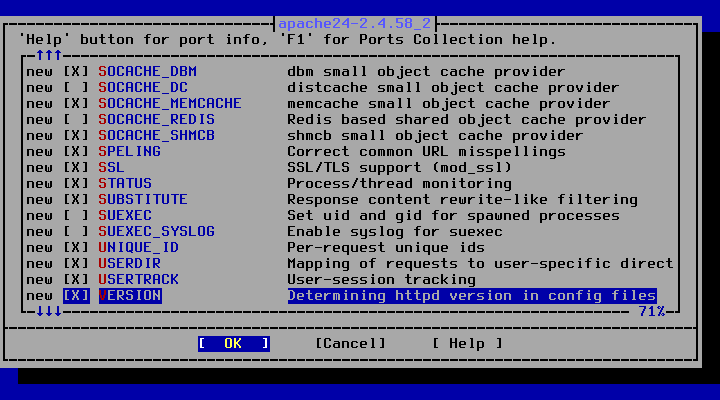Viewport: 720px width, 400px height.
Task: Click description 'Correct common URL misspellings'
Action: click(x=427, y=152)
